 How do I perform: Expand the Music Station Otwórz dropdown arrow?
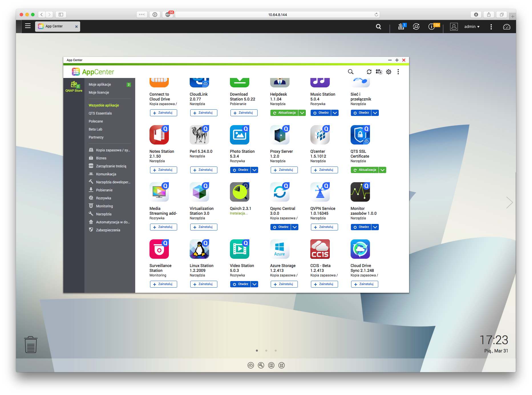pyautogui.click(x=335, y=113)
